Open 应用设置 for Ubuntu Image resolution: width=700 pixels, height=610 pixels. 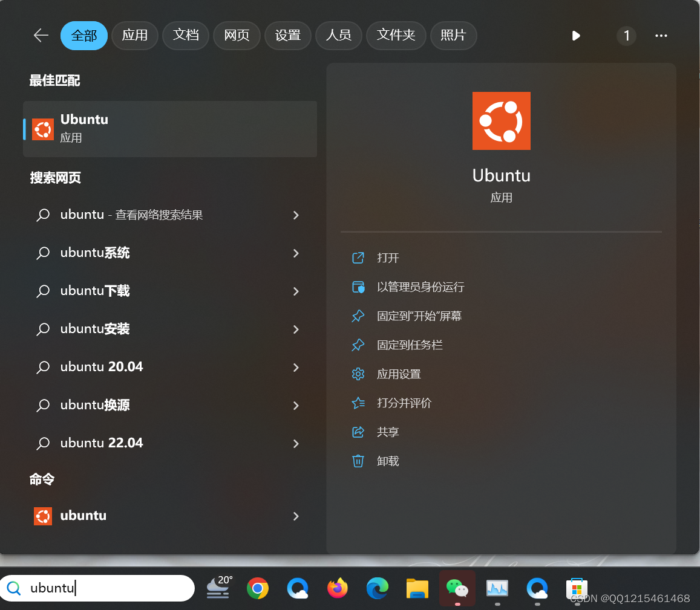(399, 374)
